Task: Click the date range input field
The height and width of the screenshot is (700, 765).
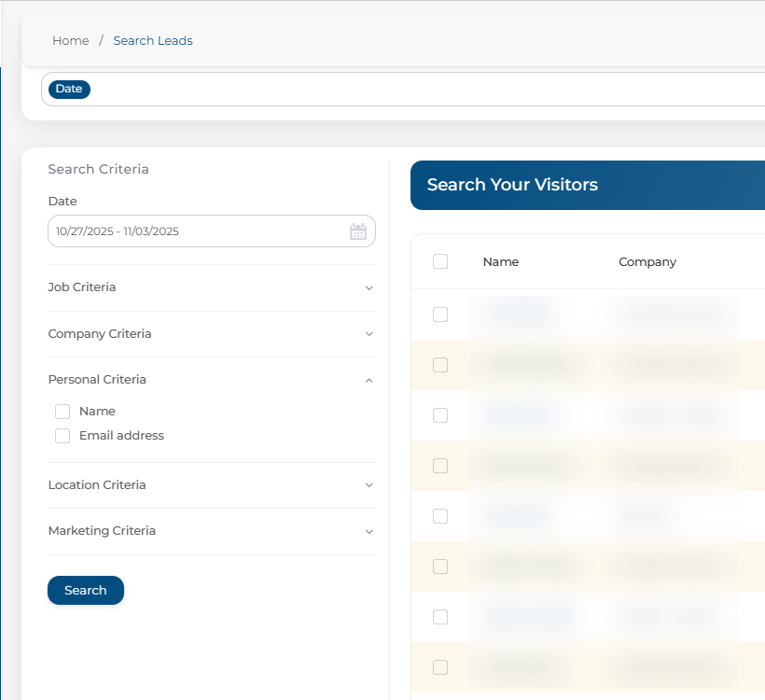Action: click(x=196, y=231)
